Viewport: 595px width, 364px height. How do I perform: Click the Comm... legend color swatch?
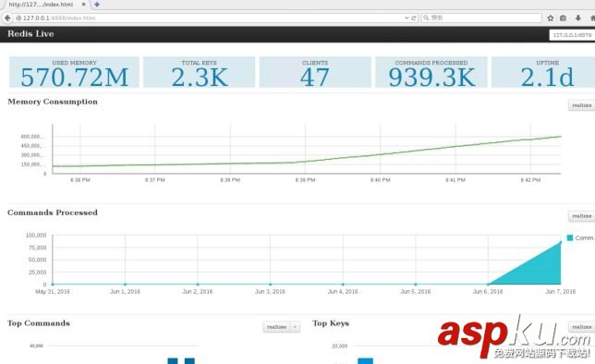(569, 238)
